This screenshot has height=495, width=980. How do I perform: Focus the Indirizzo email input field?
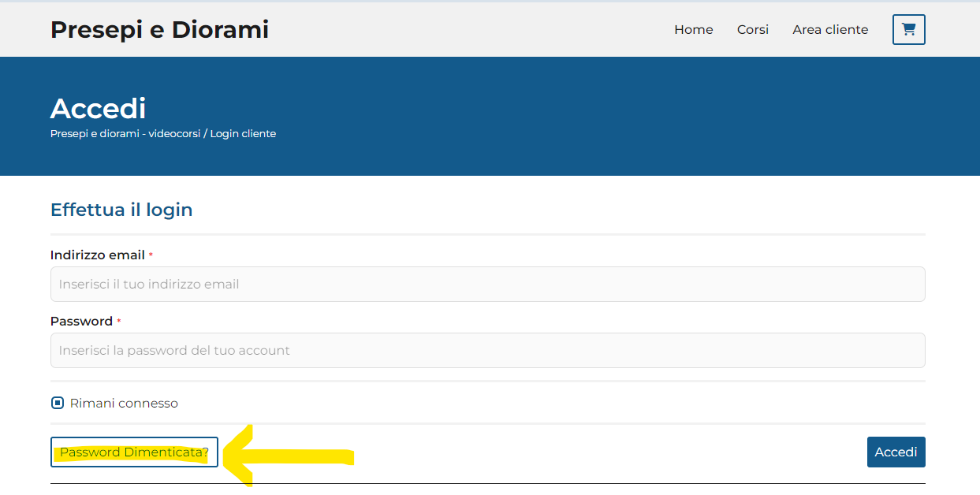coord(487,284)
